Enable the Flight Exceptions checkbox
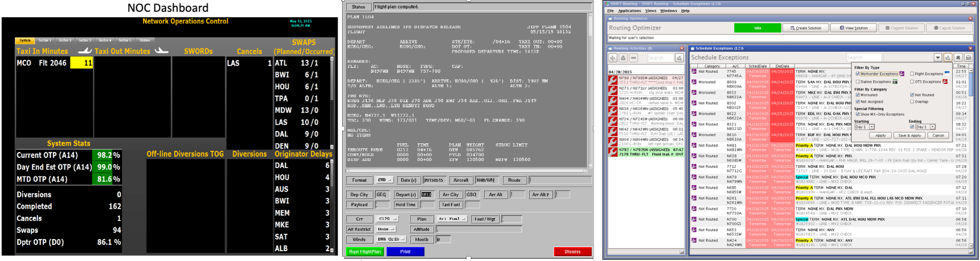The width and height of the screenshot is (980, 261). 912,74
